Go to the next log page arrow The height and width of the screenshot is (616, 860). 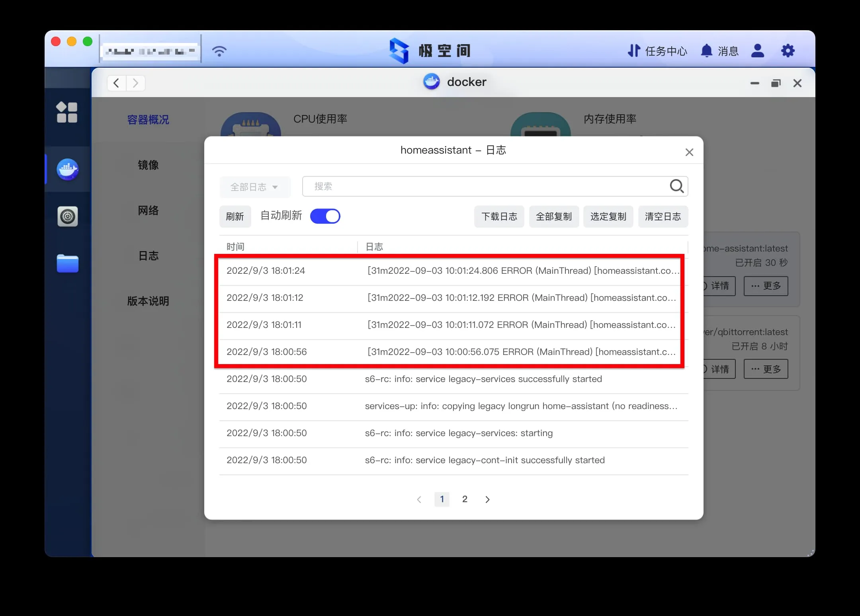click(487, 499)
